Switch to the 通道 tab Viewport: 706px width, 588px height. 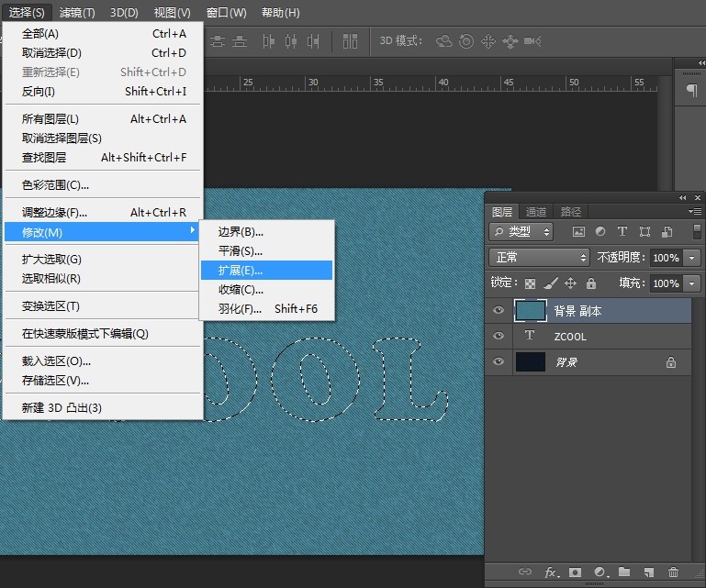(x=536, y=212)
